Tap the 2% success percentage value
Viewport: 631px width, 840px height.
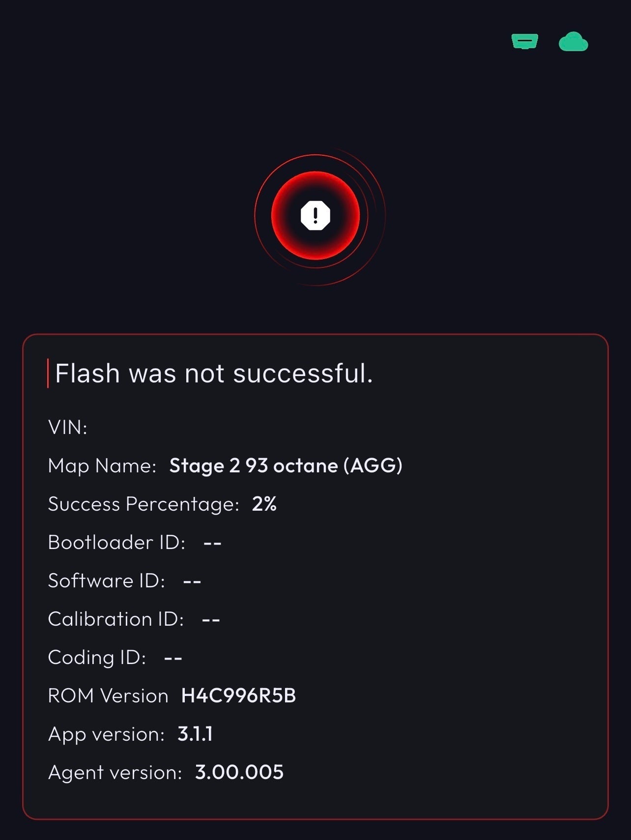point(264,504)
